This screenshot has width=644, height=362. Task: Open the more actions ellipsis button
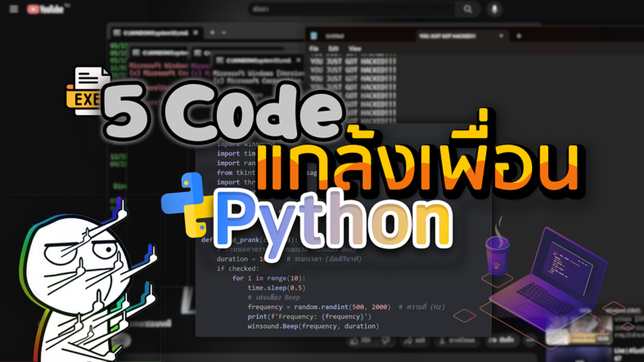pyautogui.click(x=530, y=340)
